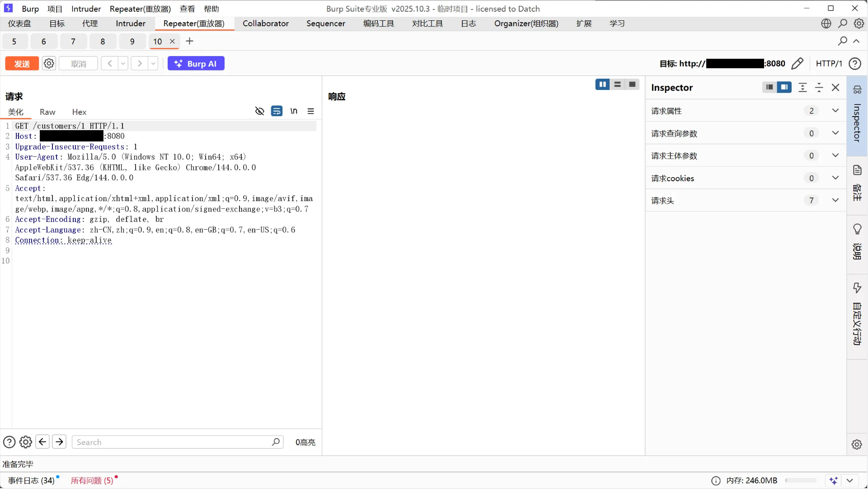Viewport: 868px width, 489px height.
Task: Dock Inspector layout to right option
Action: [784, 87]
